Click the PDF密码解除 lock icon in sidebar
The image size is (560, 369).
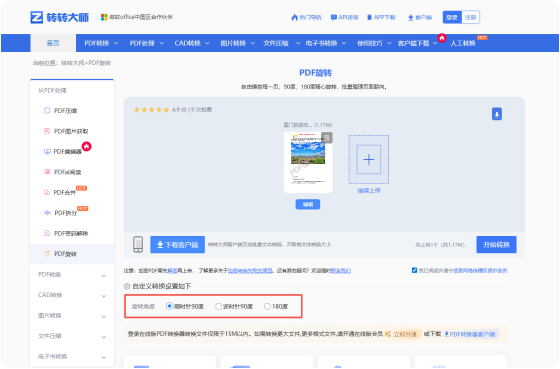(x=47, y=233)
